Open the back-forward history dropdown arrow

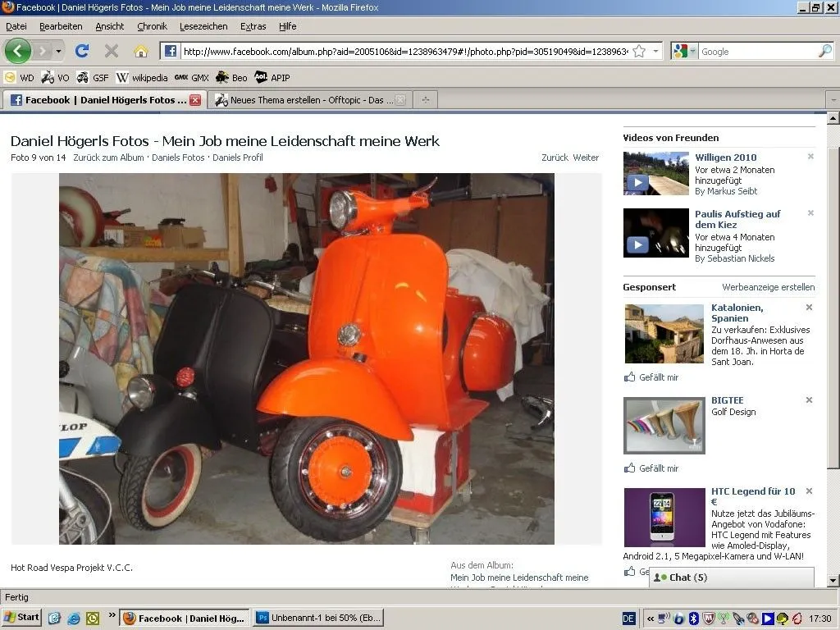pos(58,51)
